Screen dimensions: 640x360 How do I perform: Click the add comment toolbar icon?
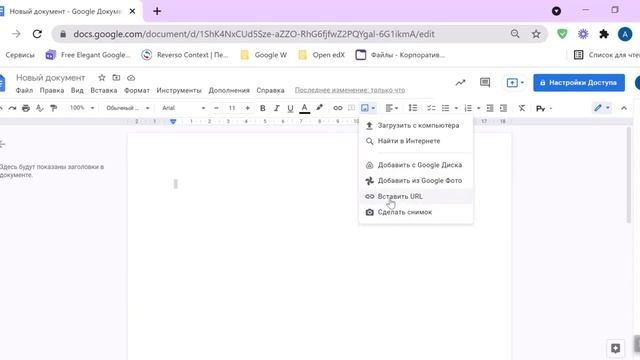point(351,108)
